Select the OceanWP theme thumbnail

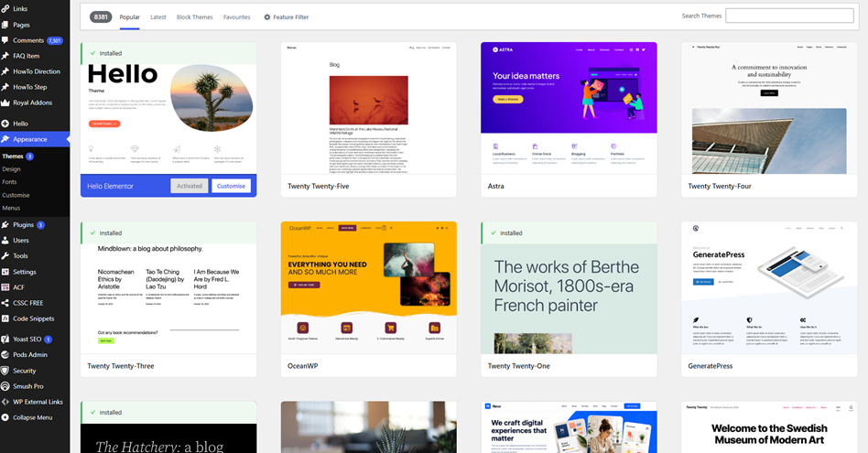point(369,288)
